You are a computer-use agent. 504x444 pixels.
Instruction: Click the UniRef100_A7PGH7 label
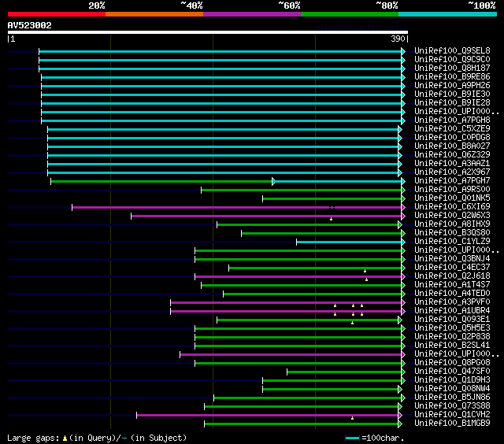point(452,181)
